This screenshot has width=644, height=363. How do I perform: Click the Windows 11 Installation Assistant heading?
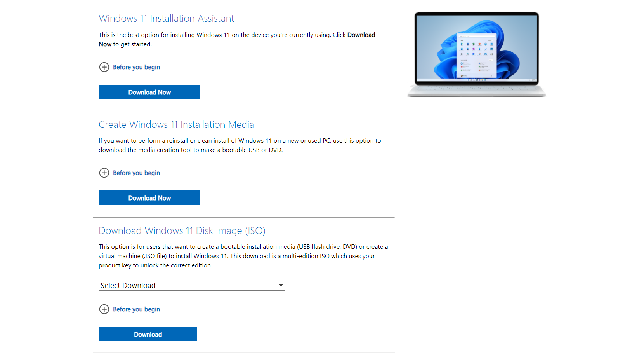point(166,18)
